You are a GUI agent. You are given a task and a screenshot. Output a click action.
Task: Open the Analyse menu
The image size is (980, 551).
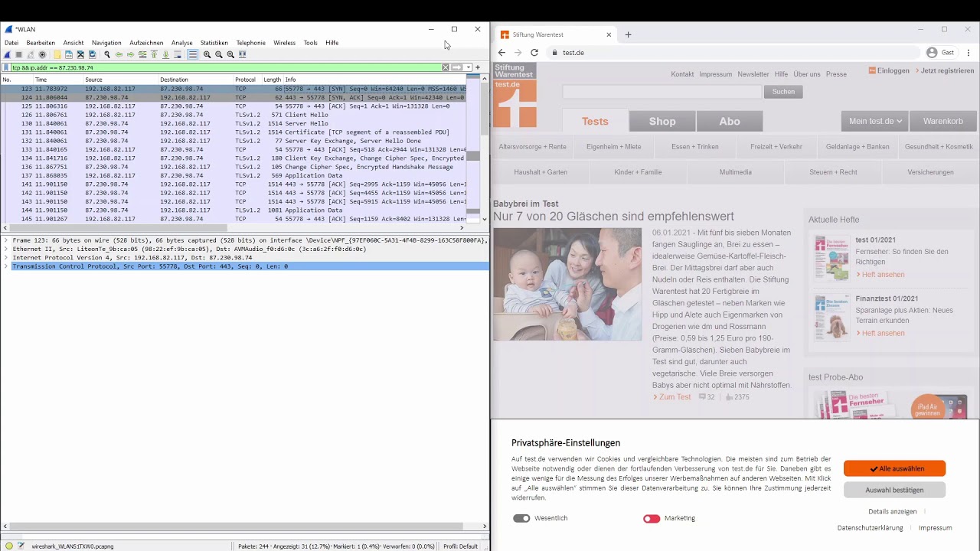point(182,43)
